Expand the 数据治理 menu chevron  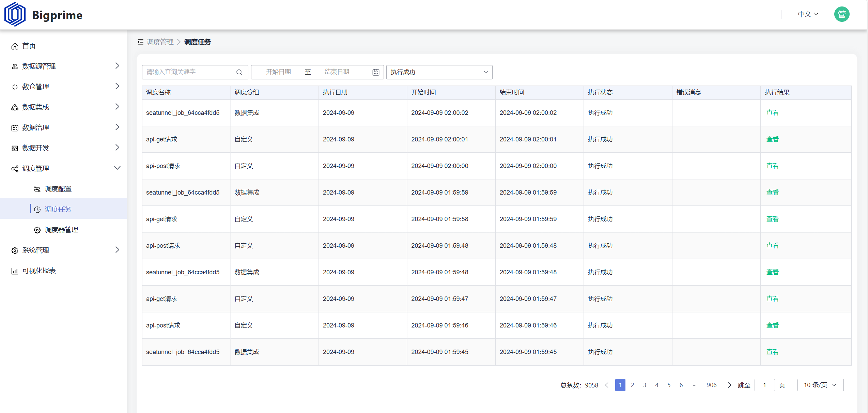[x=117, y=127]
